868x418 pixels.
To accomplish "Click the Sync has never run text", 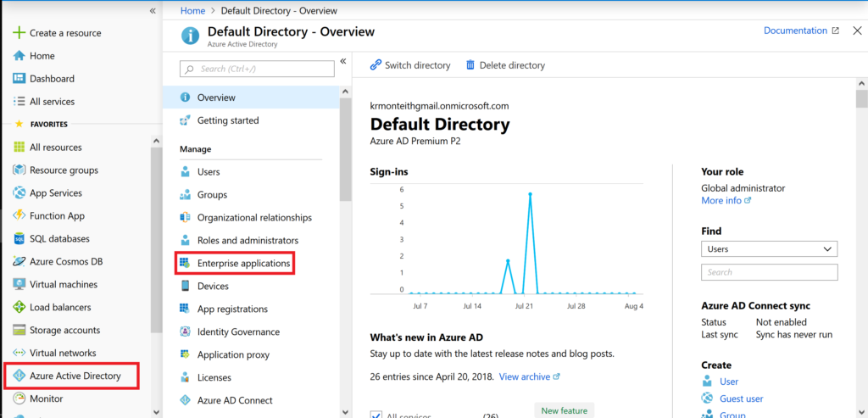I will [793, 334].
